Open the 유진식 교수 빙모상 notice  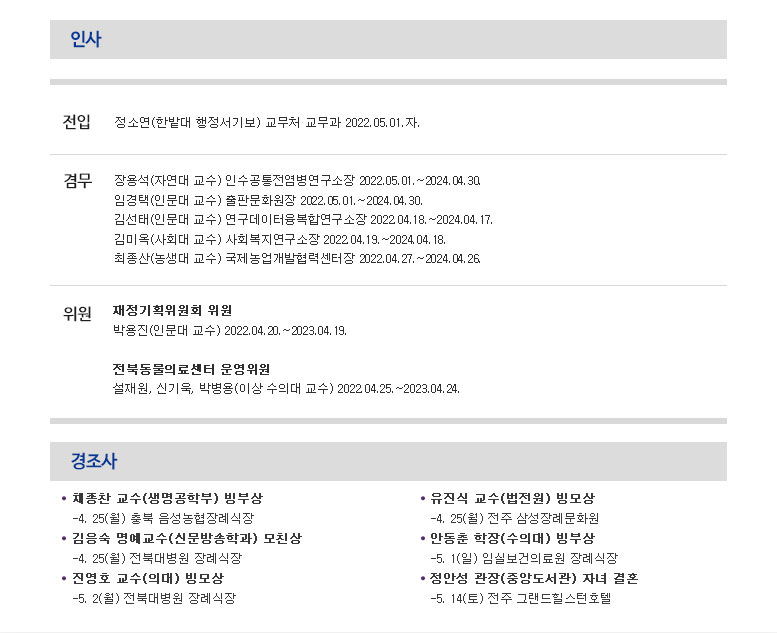pos(512,498)
